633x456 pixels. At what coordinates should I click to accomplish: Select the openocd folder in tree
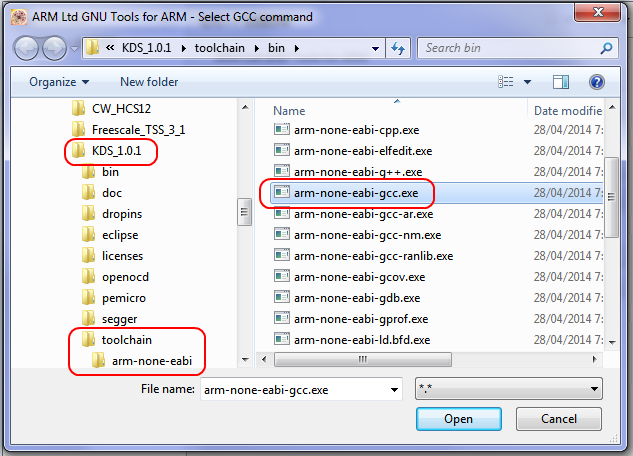click(x=115, y=276)
